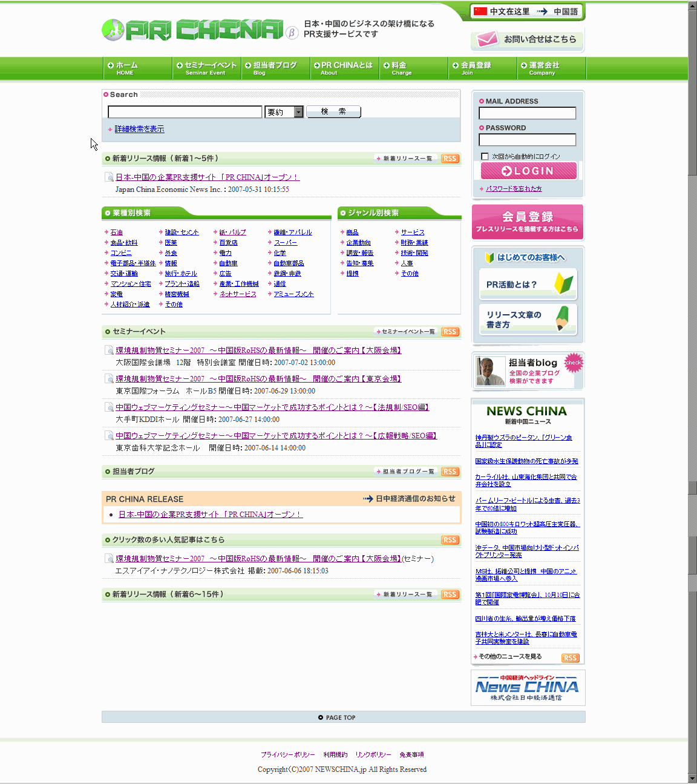This screenshot has height=784, width=697.
Task: Expand the 詳細検索を表示 advanced search link
Action: pos(139,129)
